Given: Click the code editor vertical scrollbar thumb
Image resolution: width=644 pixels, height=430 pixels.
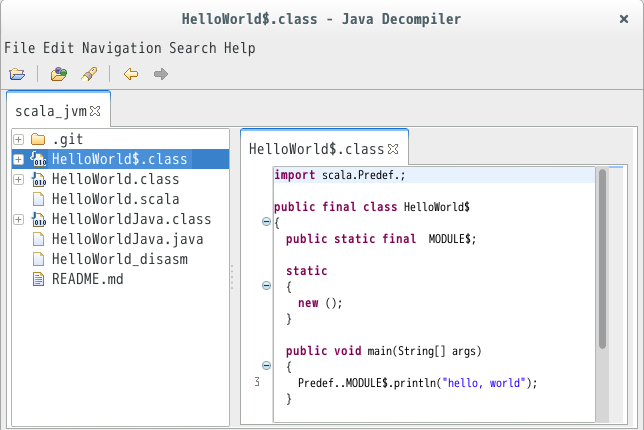Looking at the screenshot, I should tap(602, 259).
